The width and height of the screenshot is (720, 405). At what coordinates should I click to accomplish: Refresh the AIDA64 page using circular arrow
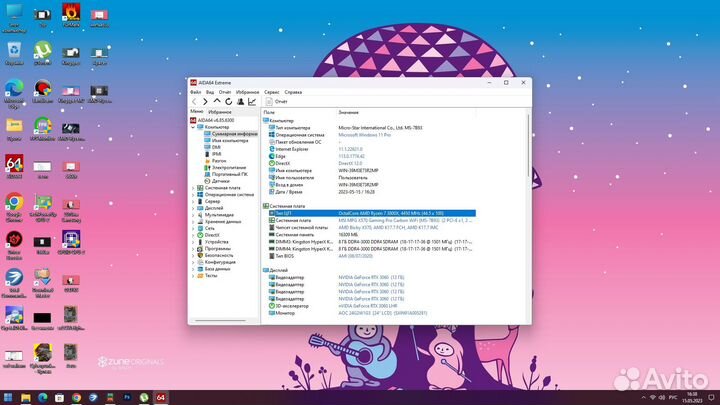(x=229, y=101)
